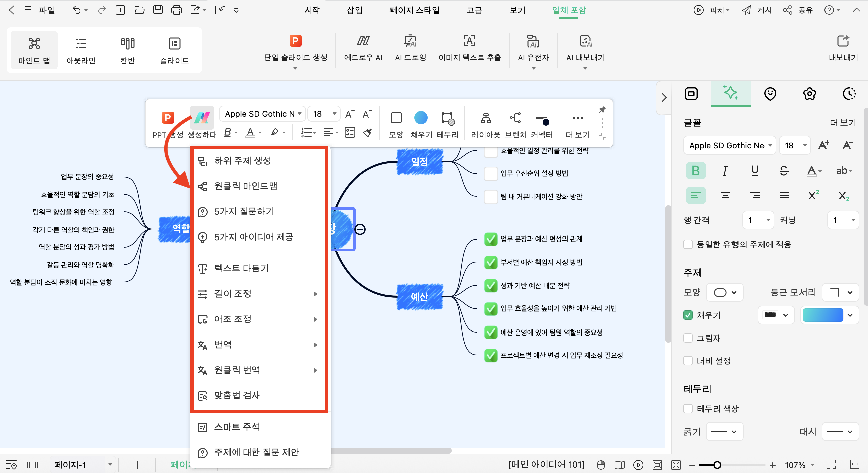Enable Border color (테두리 색상) checkbox
Viewport: 868px width, 473px height.
(688, 409)
